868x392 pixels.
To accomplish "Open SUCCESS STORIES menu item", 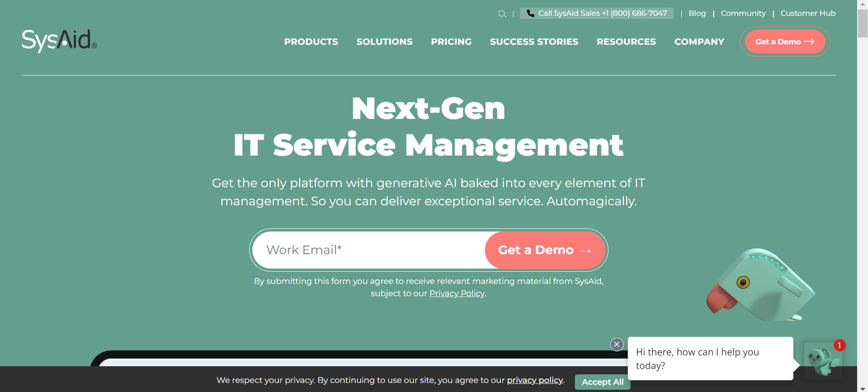I will point(534,42).
